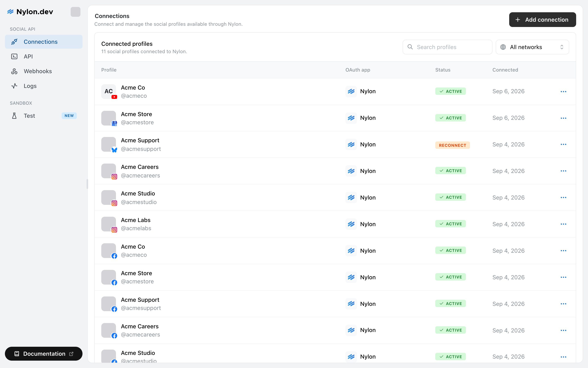Open actions menu for Google Business Acme Store row

[x=563, y=118]
